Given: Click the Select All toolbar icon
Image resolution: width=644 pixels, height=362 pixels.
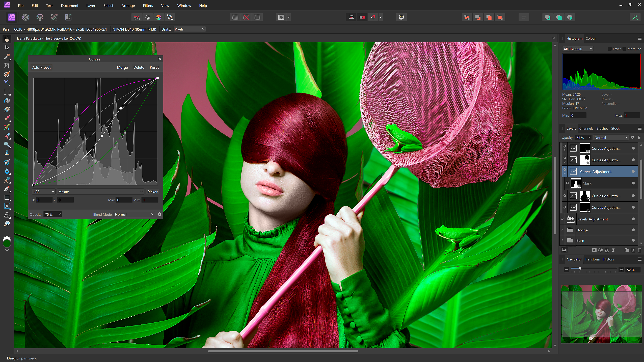Looking at the screenshot, I should (x=235, y=17).
